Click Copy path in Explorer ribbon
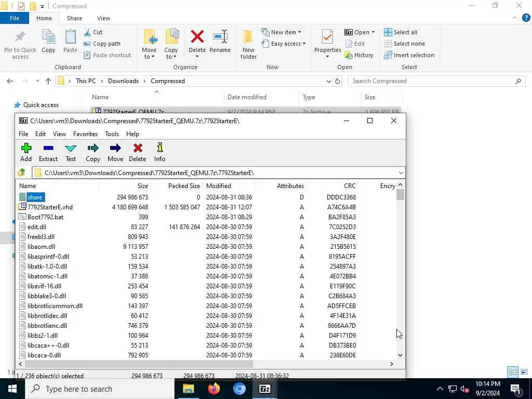The image size is (532, 399). point(102,44)
